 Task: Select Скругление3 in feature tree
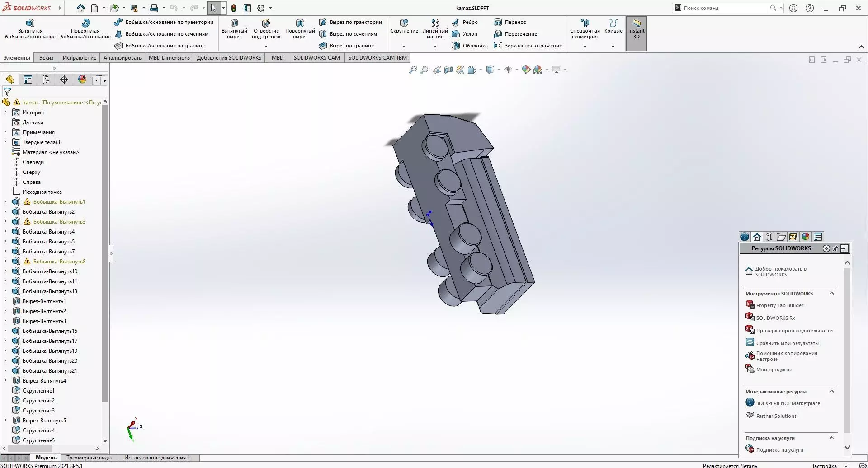click(38, 411)
